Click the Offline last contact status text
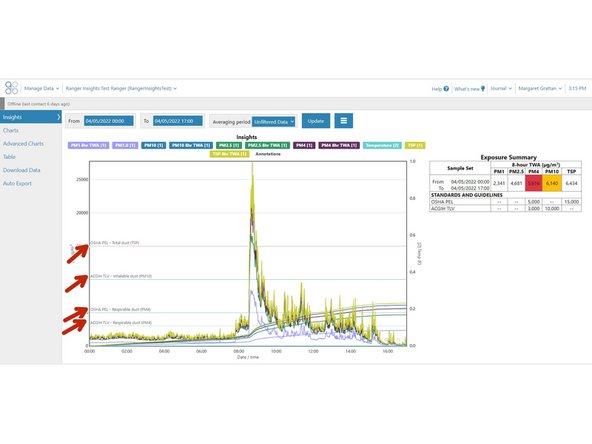The height and width of the screenshot is (444, 592). 39,104
